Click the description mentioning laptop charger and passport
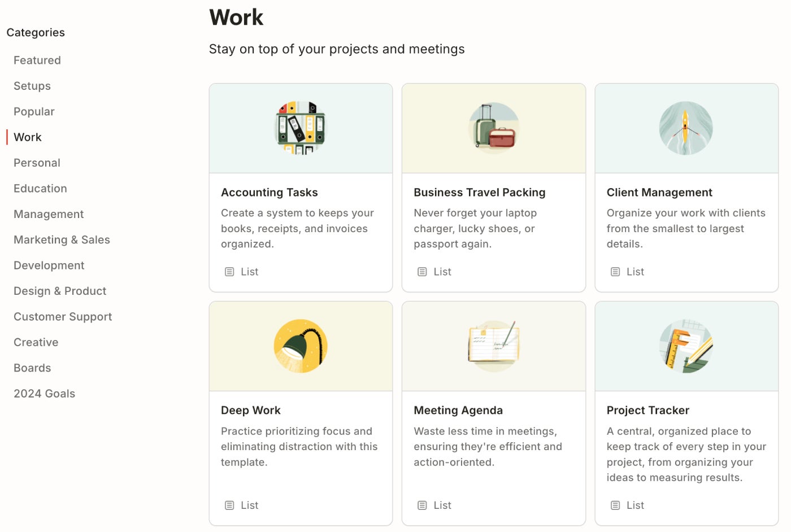791x532 pixels. pos(475,229)
